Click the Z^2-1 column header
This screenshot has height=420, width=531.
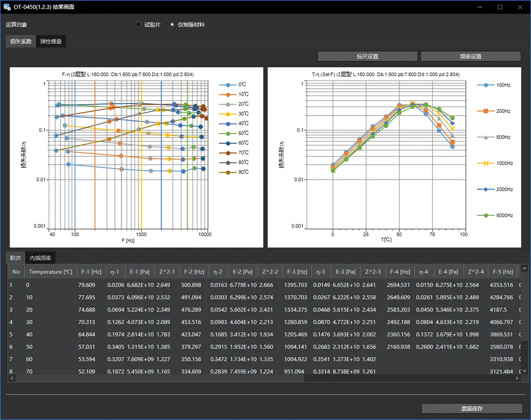click(x=168, y=271)
